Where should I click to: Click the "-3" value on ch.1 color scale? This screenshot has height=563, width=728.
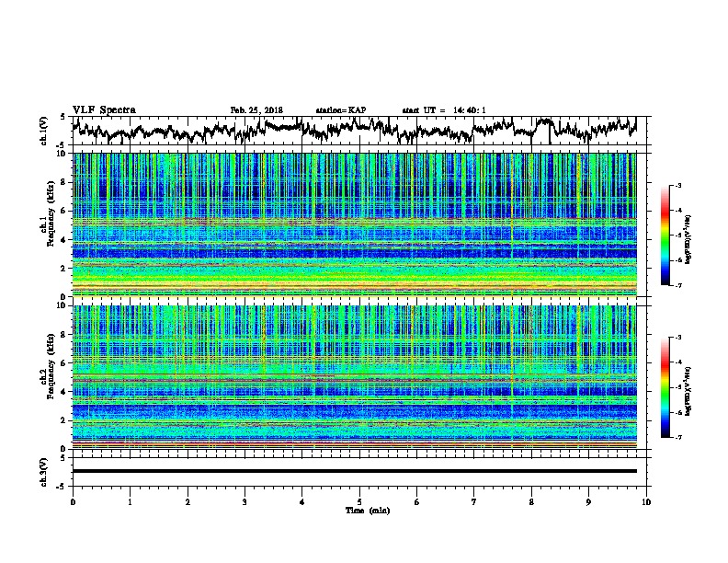pos(677,186)
